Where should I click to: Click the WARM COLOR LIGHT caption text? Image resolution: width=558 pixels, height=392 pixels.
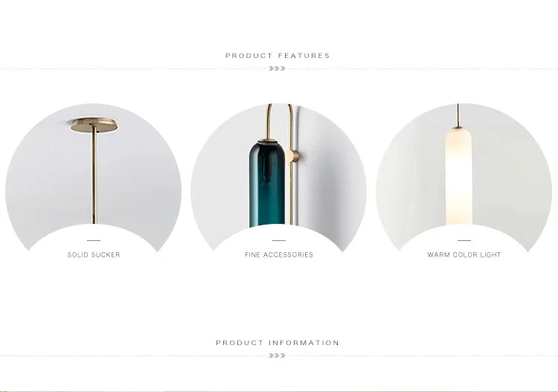coord(464,254)
